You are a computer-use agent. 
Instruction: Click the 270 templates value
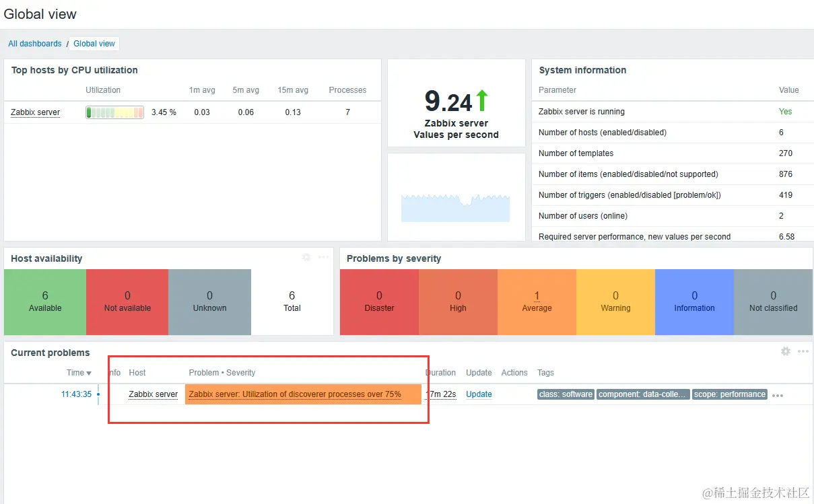coord(786,153)
